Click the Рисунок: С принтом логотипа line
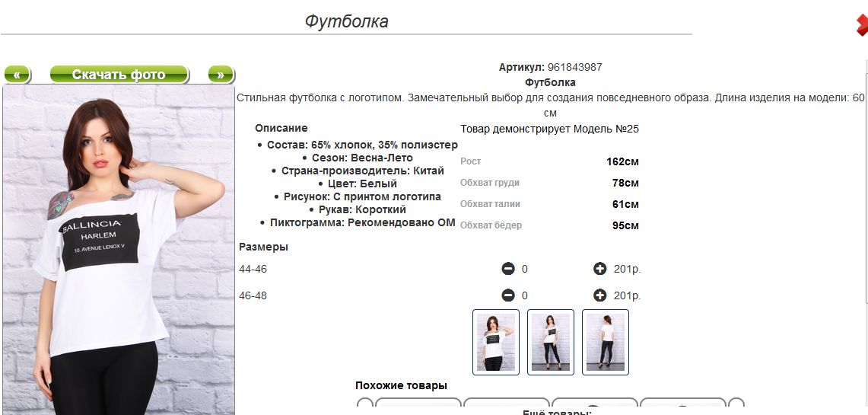The width and height of the screenshot is (868, 415). pos(363,196)
